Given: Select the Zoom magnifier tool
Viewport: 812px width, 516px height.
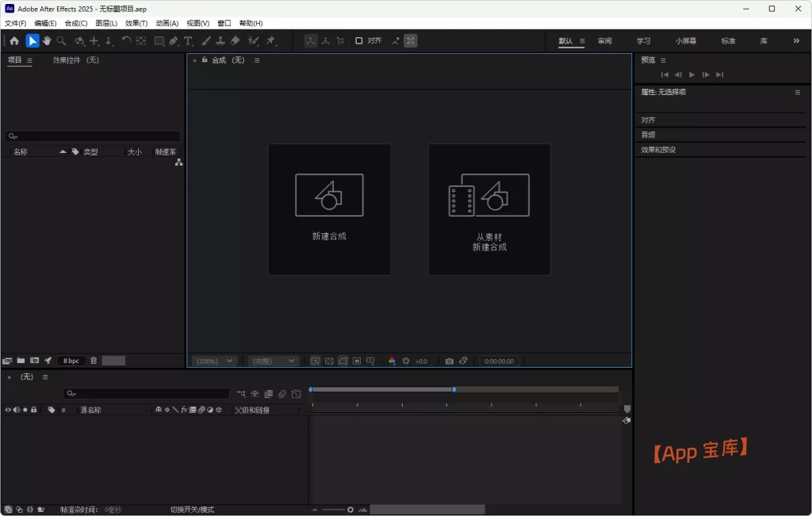Looking at the screenshot, I should 61,41.
